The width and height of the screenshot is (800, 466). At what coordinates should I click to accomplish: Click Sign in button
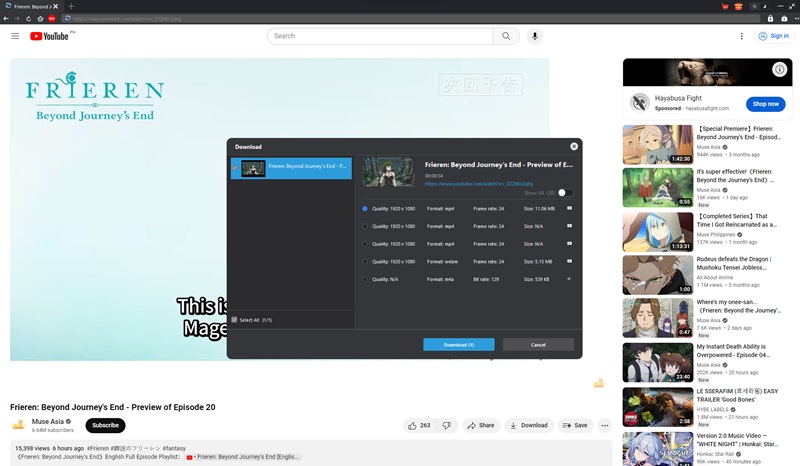click(773, 36)
